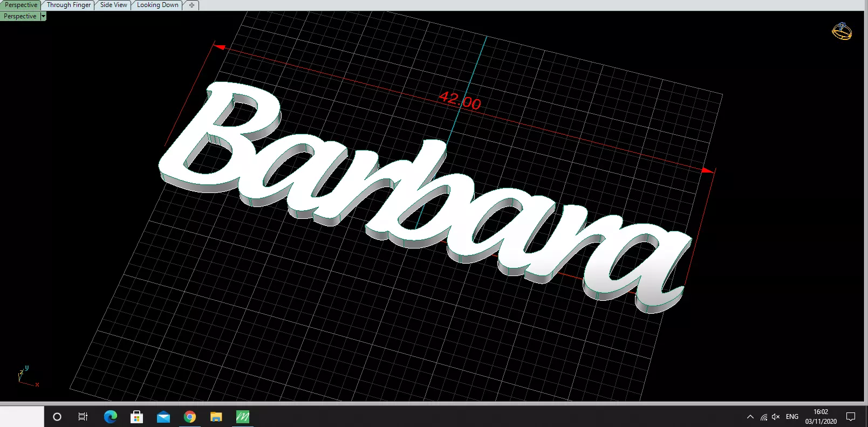Click the ring logo icon
The height and width of the screenshot is (427, 868).
tap(842, 31)
